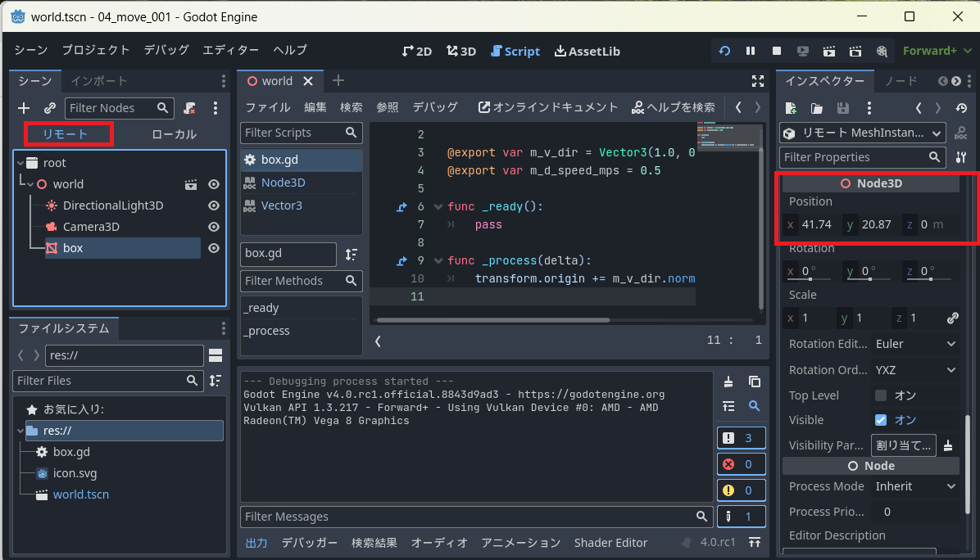Select ローカル scene tree view

tap(174, 134)
